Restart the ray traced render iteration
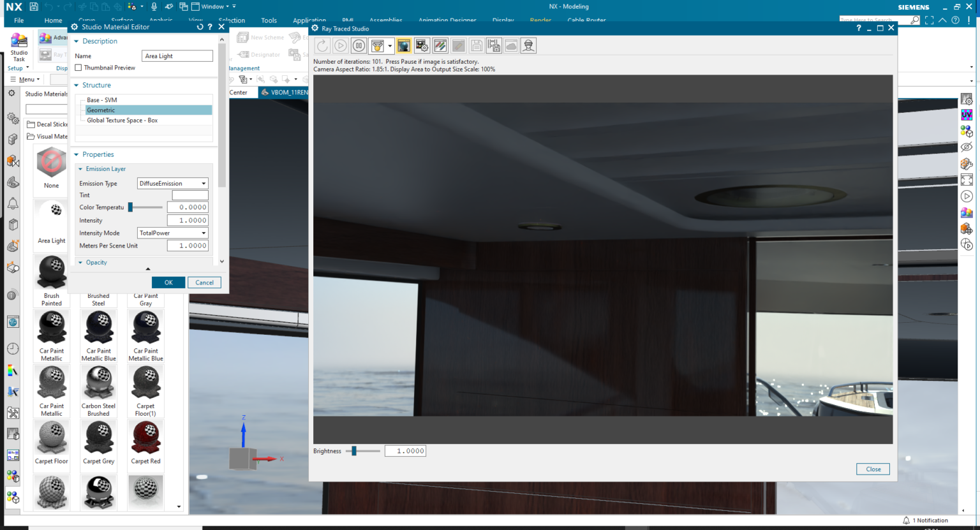The image size is (980, 530). coord(322,45)
